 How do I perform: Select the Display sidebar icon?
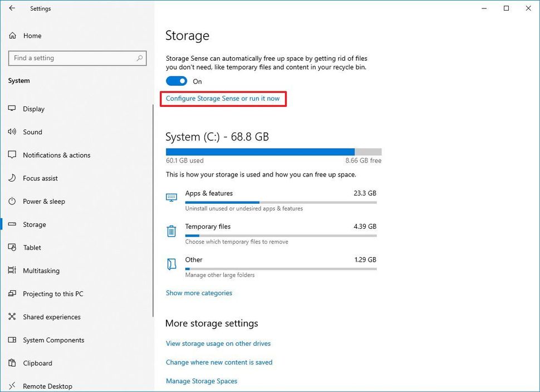[12, 109]
